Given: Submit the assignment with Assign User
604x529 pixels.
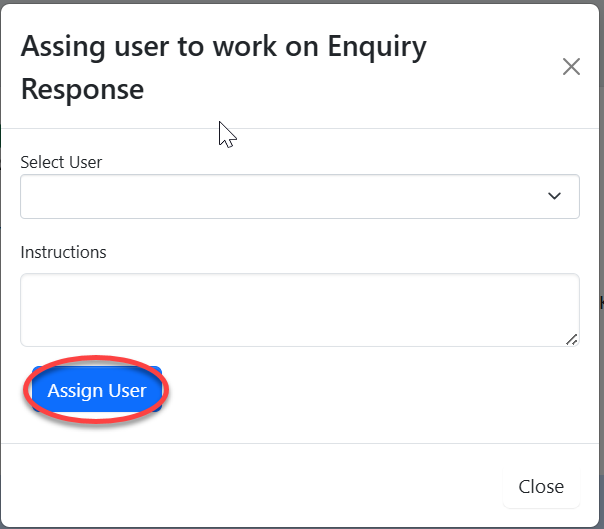Looking at the screenshot, I should pos(97,390).
